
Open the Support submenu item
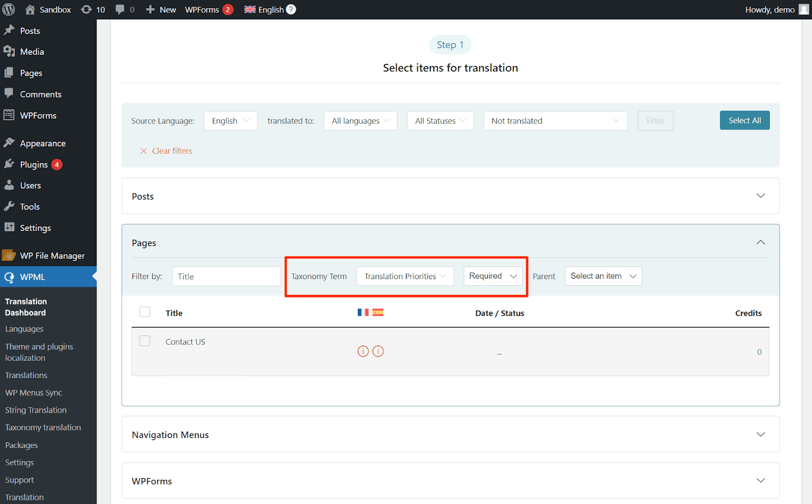coord(19,480)
